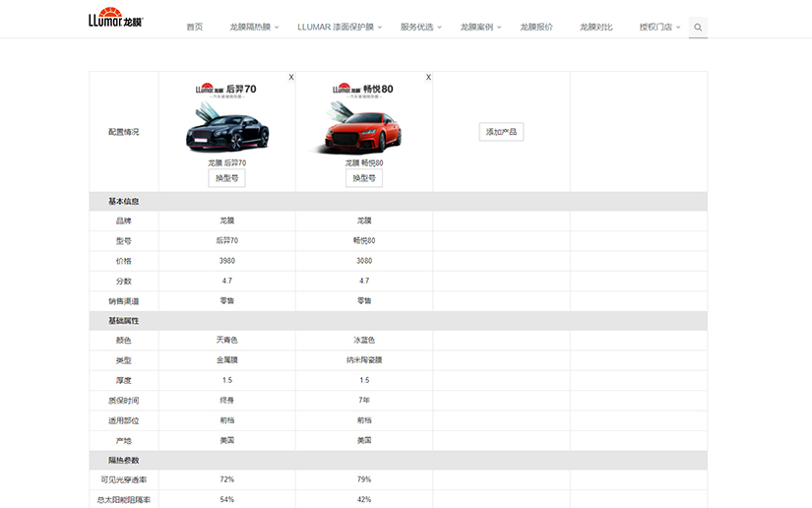Open the search magnifier icon
The height and width of the screenshot is (508, 812).
(698, 27)
